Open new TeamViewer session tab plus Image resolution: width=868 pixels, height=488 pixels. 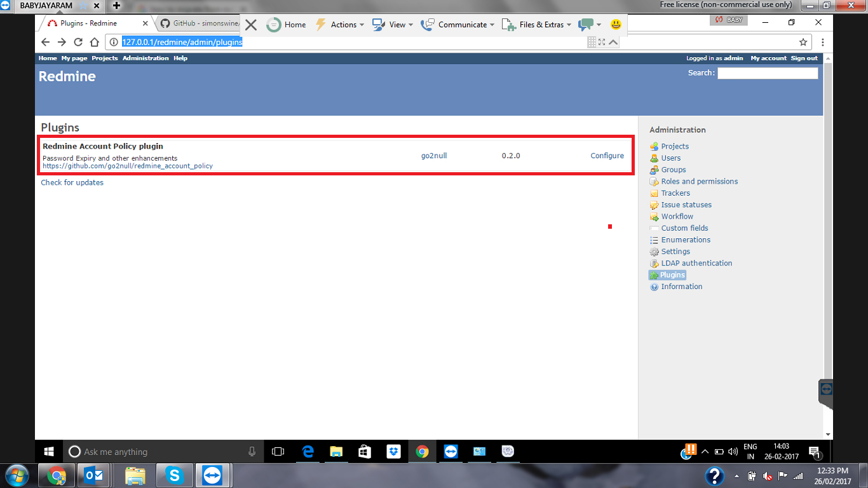tap(116, 5)
